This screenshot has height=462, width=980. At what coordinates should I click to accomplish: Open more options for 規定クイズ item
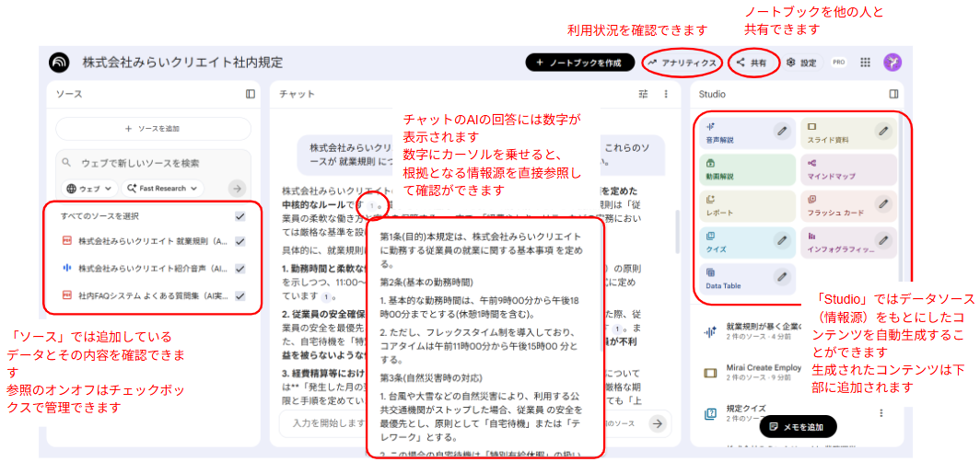[881, 413]
